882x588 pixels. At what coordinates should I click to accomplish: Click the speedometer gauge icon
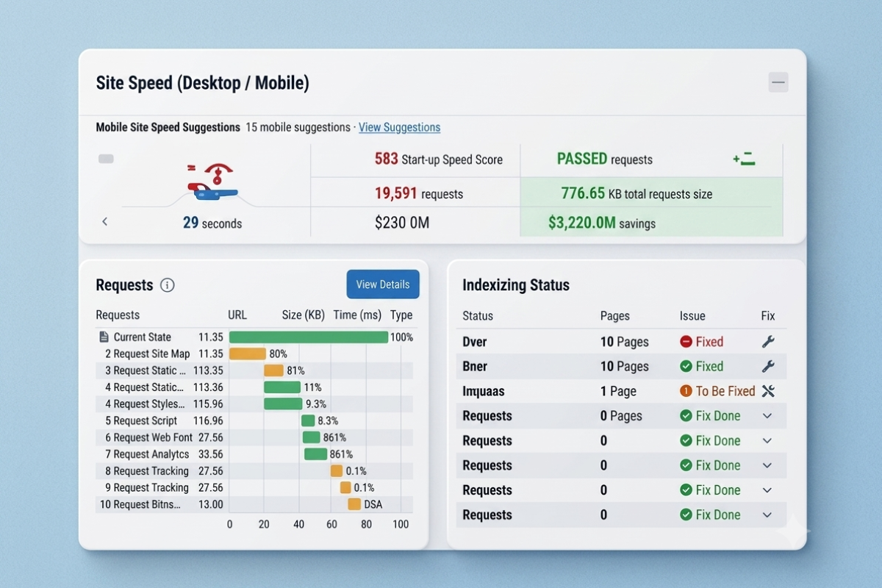212,183
